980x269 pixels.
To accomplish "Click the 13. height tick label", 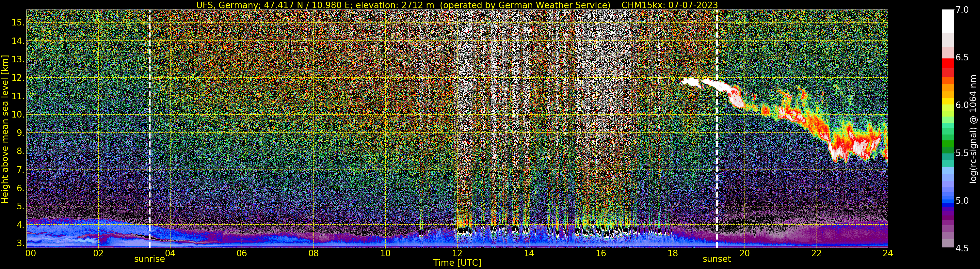I will [x=18, y=59].
